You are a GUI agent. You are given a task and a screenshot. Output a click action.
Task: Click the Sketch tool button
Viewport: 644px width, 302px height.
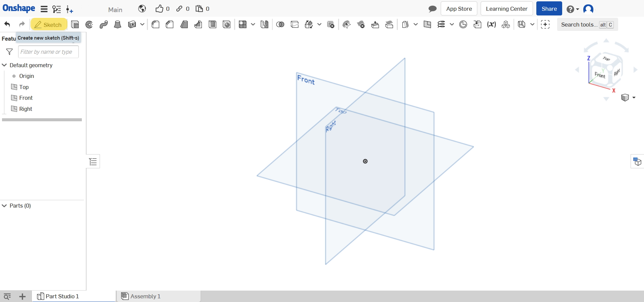click(49, 25)
